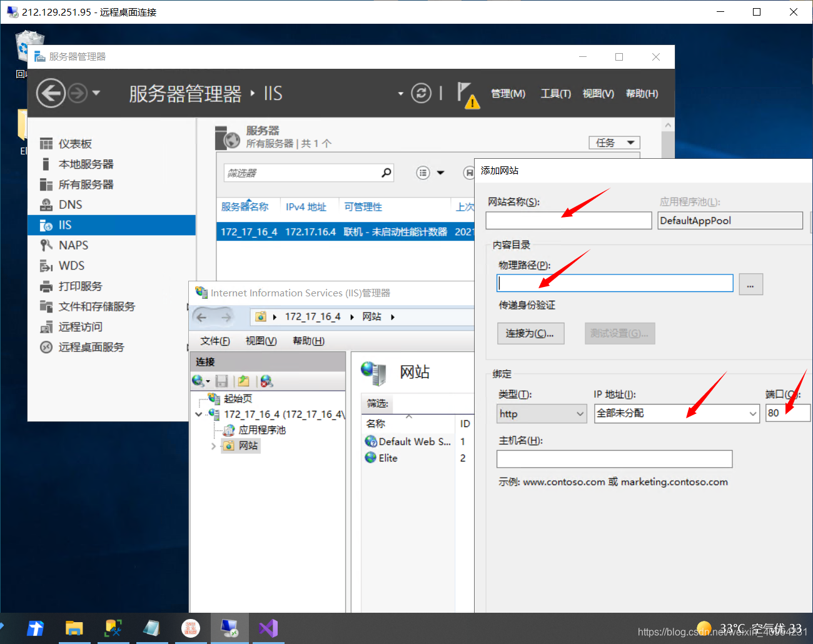
Task: Expand the 网站 tree node
Action: (x=213, y=446)
